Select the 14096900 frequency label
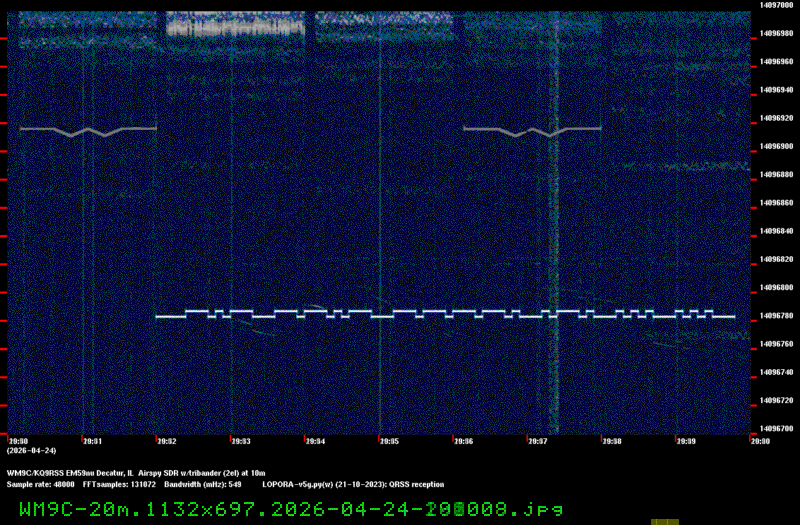The height and width of the screenshot is (525, 800). (x=777, y=146)
